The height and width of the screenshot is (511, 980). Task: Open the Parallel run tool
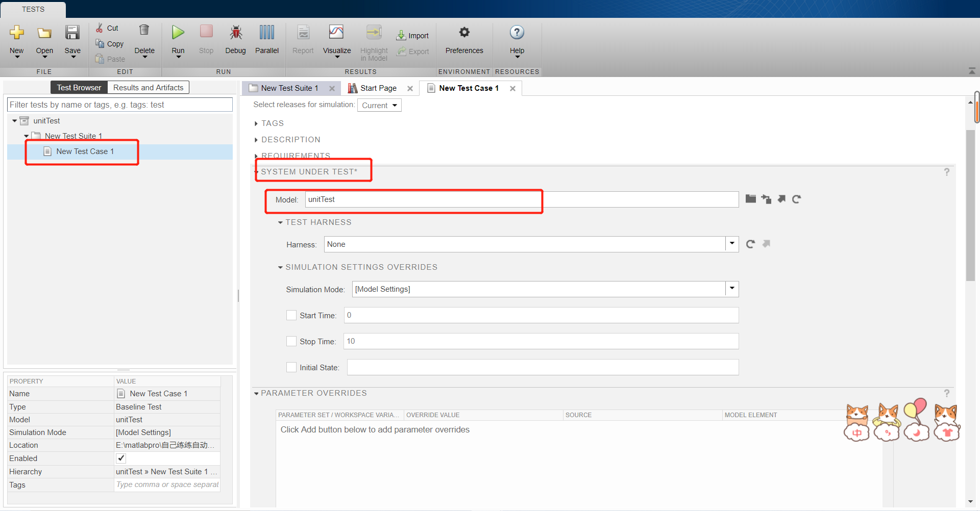point(266,40)
